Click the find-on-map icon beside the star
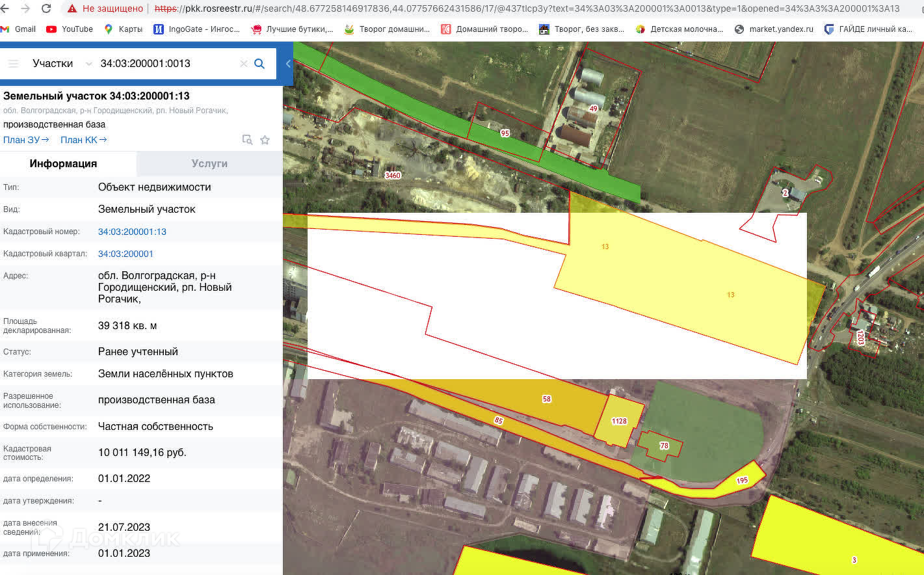This screenshot has height=575, width=924. click(x=247, y=140)
